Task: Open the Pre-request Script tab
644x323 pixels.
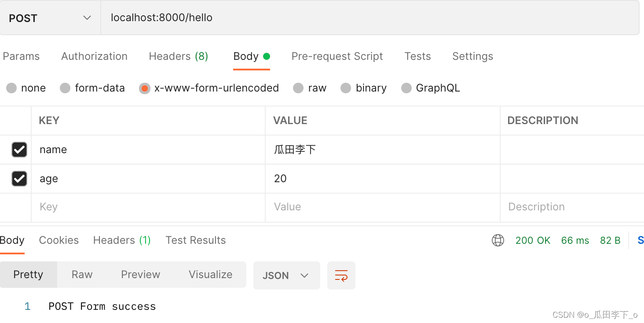Action: [337, 56]
